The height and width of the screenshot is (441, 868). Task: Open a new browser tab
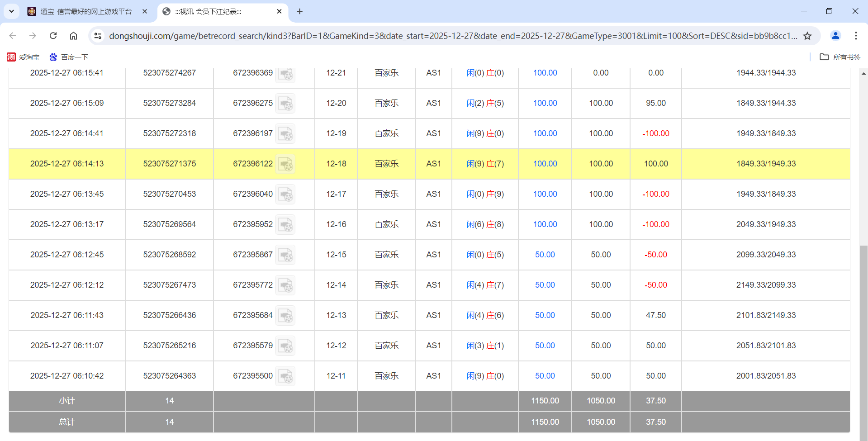pyautogui.click(x=299, y=11)
